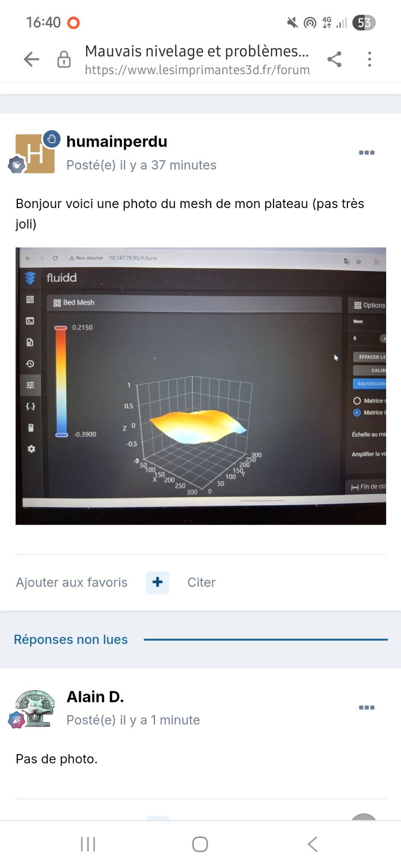Tap the Alain D. username link
The width and height of the screenshot is (401, 868).
pos(95,697)
